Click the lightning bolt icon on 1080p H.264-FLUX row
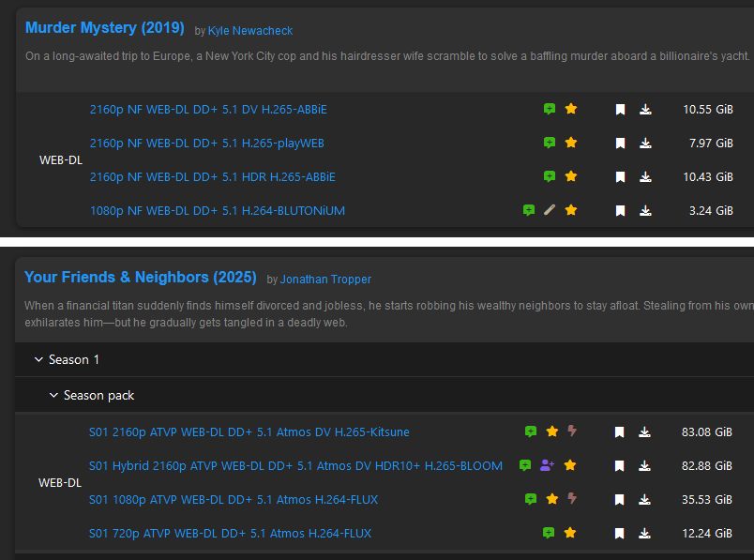This screenshot has width=754, height=560. click(x=572, y=498)
